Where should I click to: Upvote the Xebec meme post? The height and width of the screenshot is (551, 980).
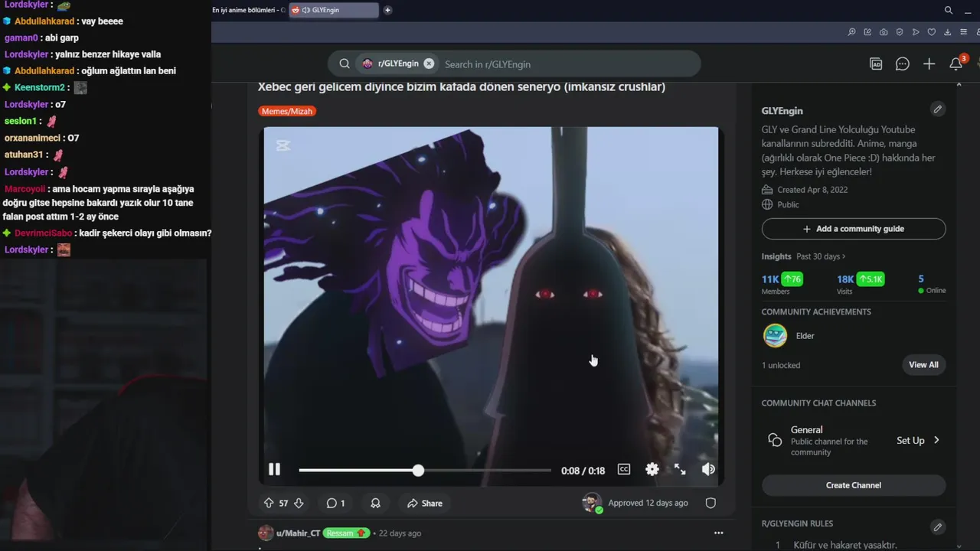[269, 503]
